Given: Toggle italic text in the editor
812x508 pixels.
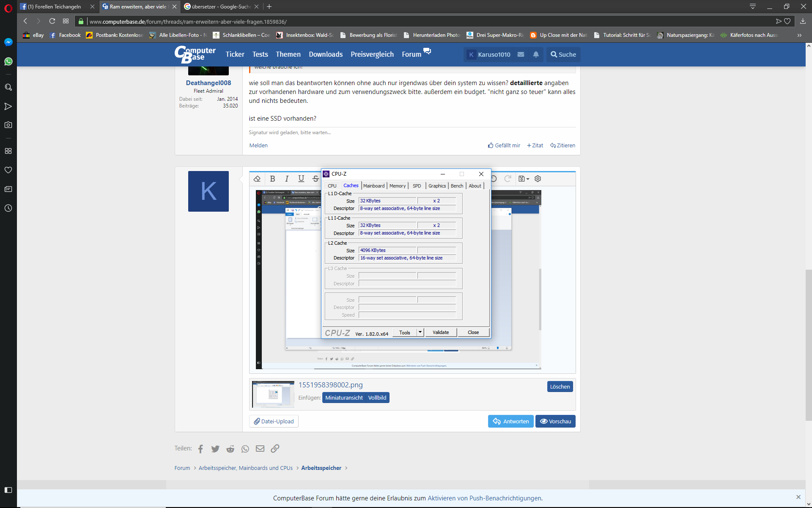Looking at the screenshot, I should (x=287, y=179).
